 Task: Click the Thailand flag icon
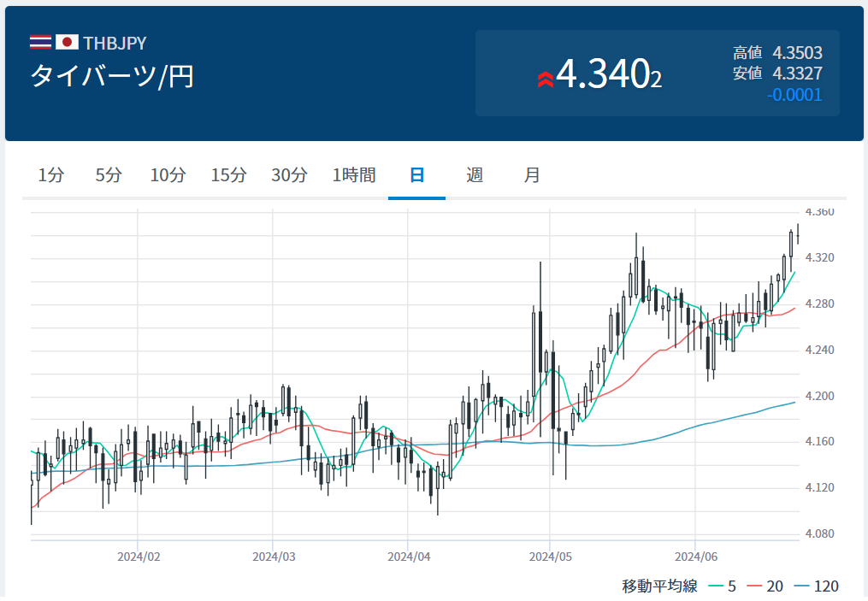(x=40, y=42)
